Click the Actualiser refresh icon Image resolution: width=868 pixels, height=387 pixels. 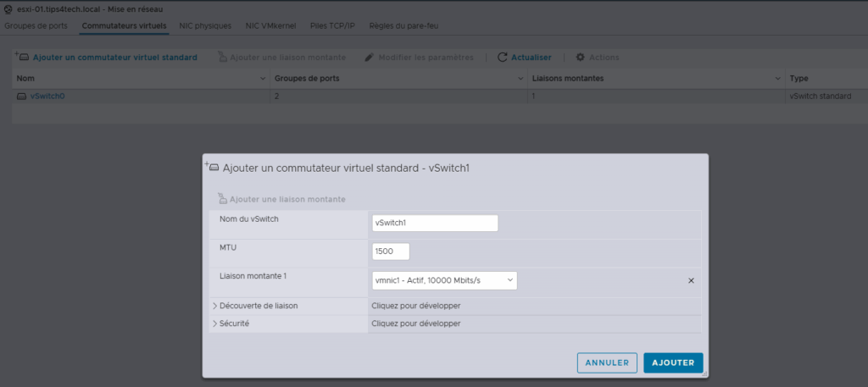[503, 57]
